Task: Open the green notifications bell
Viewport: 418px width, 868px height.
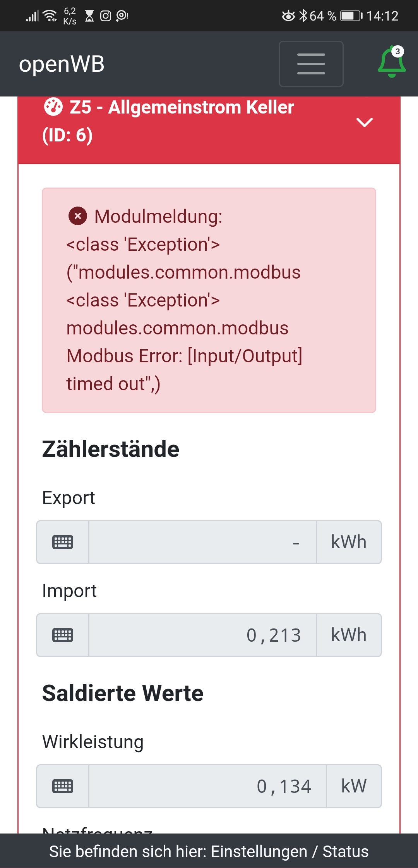Action: point(391,64)
